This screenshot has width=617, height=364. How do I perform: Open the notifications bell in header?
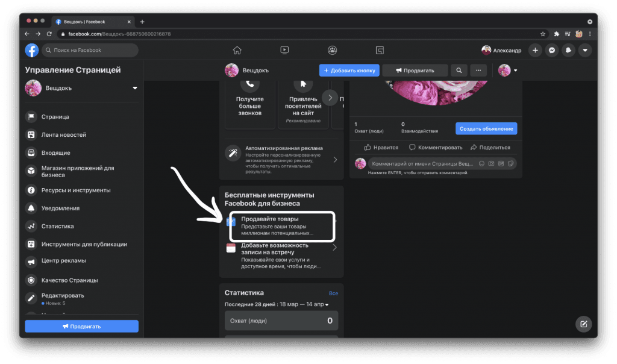569,51
